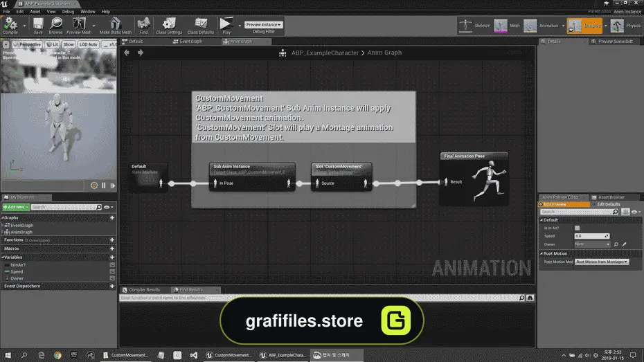Open the Asset menu
The width and height of the screenshot is (644, 362).
[35, 12]
